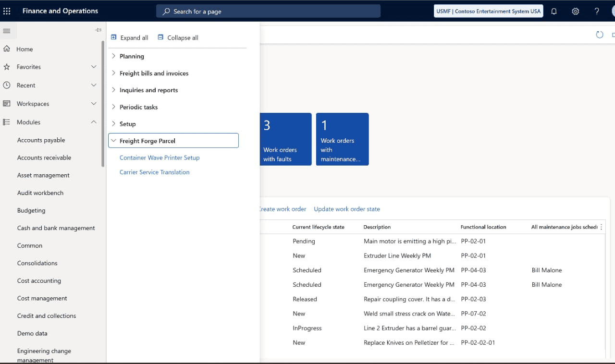Click the notifications bell icon
615x364 pixels.
[x=554, y=11]
